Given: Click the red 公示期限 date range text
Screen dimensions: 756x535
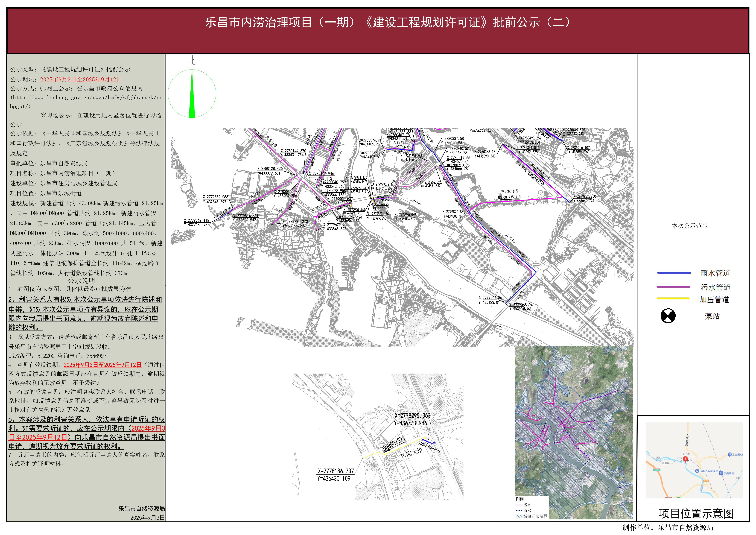Looking at the screenshot, I should pyautogui.click(x=81, y=79).
